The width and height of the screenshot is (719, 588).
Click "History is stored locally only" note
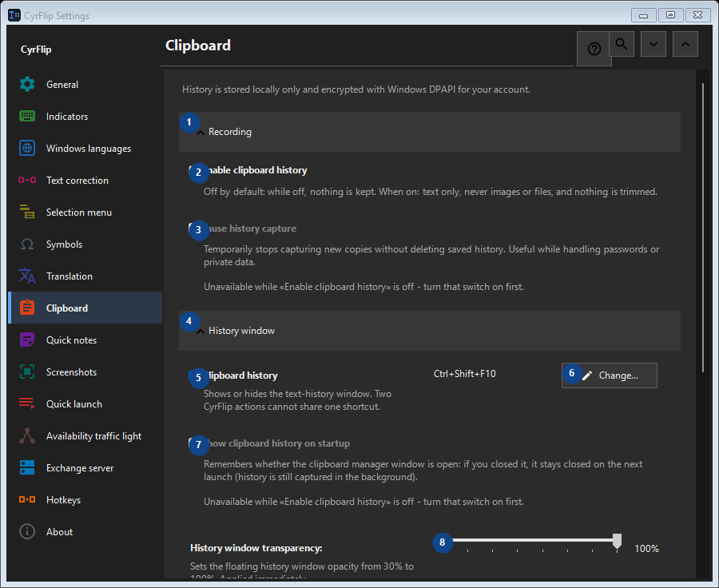click(x=356, y=89)
